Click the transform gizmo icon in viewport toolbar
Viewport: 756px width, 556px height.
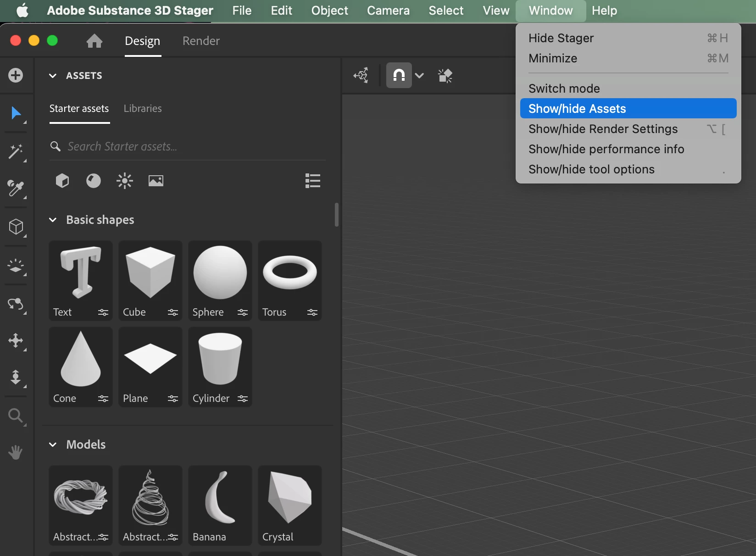(361, 75)
